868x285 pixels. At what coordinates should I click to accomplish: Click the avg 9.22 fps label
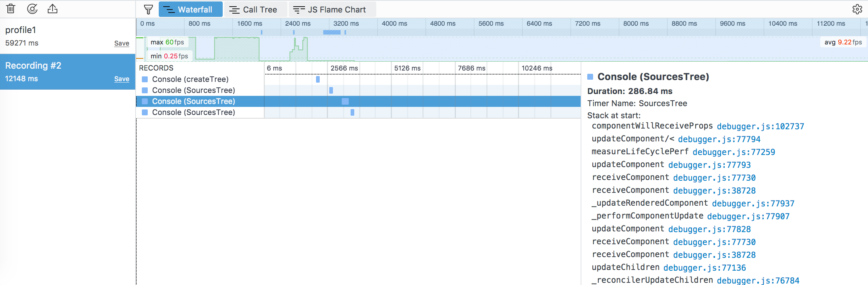click(843, 42)
